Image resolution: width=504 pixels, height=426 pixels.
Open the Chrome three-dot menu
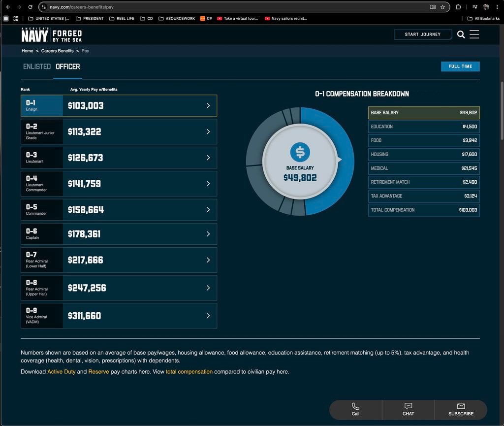497,7
